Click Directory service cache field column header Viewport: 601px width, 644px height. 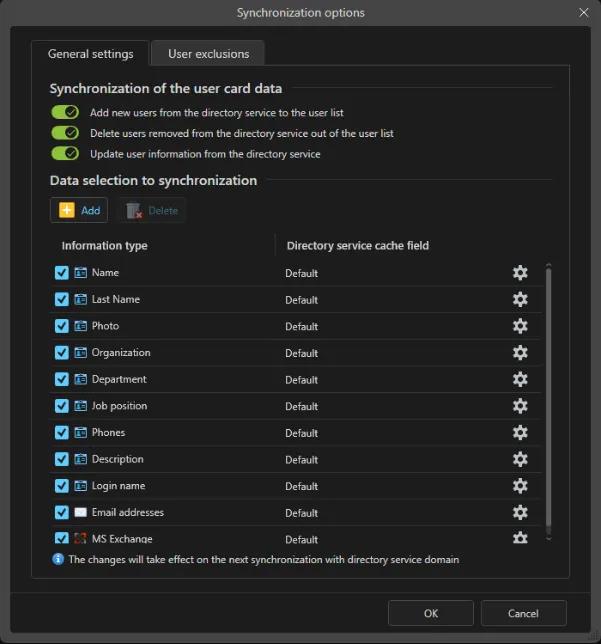pos(357,246)
